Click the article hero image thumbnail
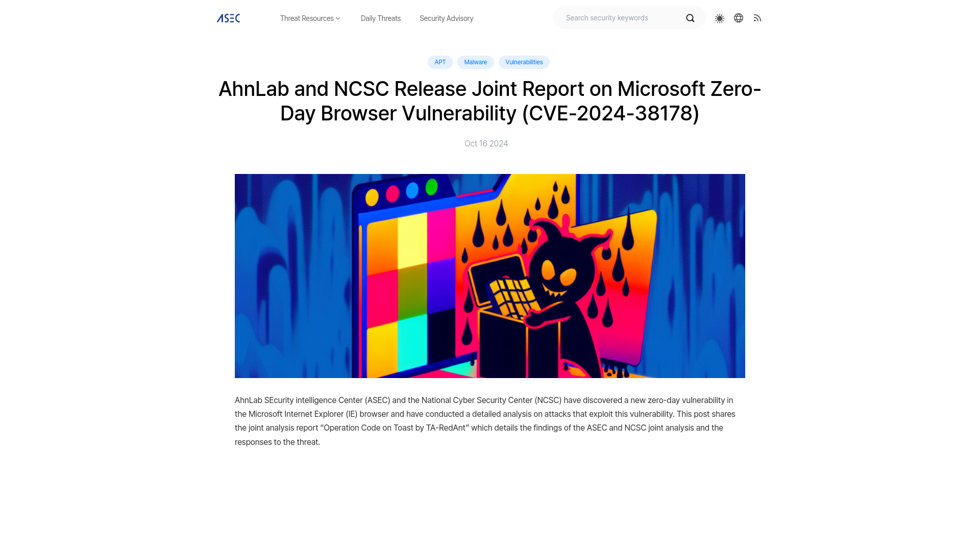This screenshot has width=980, height=551. 490,276
